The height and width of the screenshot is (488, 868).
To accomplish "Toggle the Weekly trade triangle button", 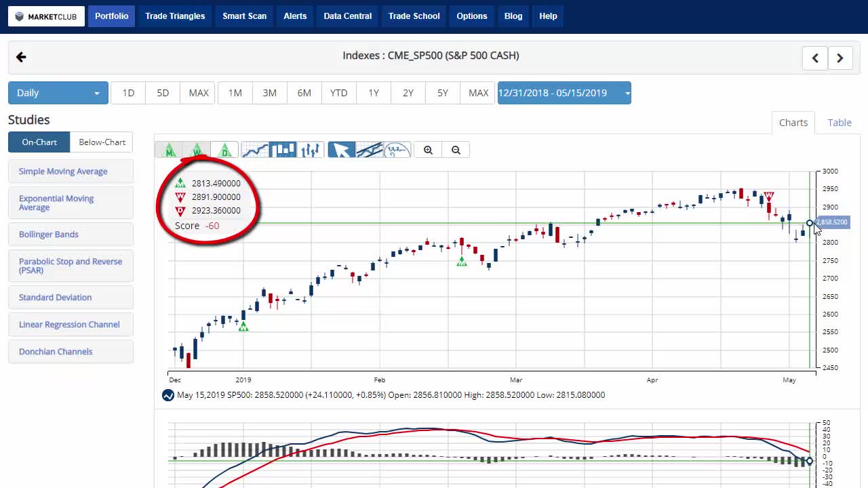I will coord(197,150).
